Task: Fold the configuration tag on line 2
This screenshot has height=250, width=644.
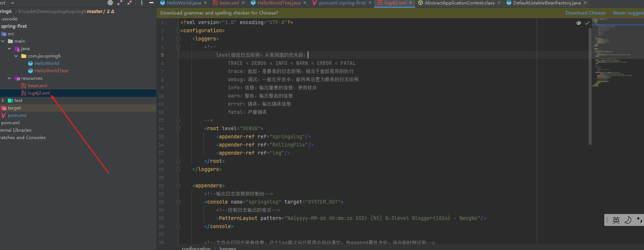Action: point(178,31)
